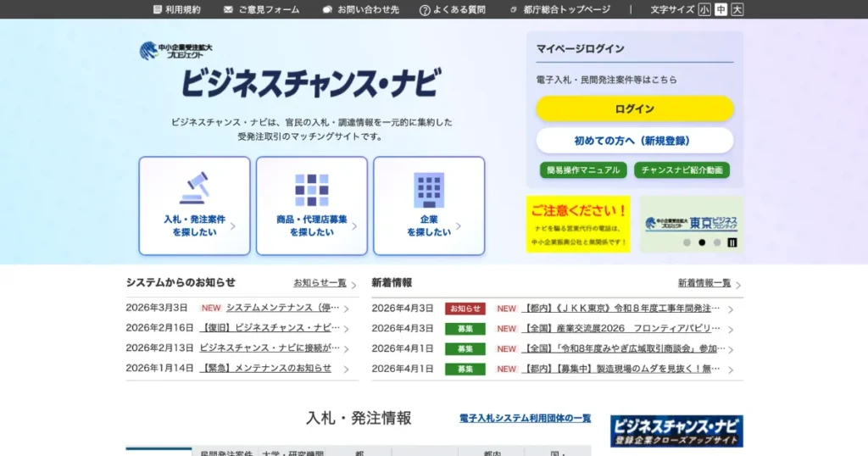Image resolution: width=868 pixels, height=456 pixels.
Task: Click 募集 tag on 産業交流展2026 row
Action: coord(465,329)
